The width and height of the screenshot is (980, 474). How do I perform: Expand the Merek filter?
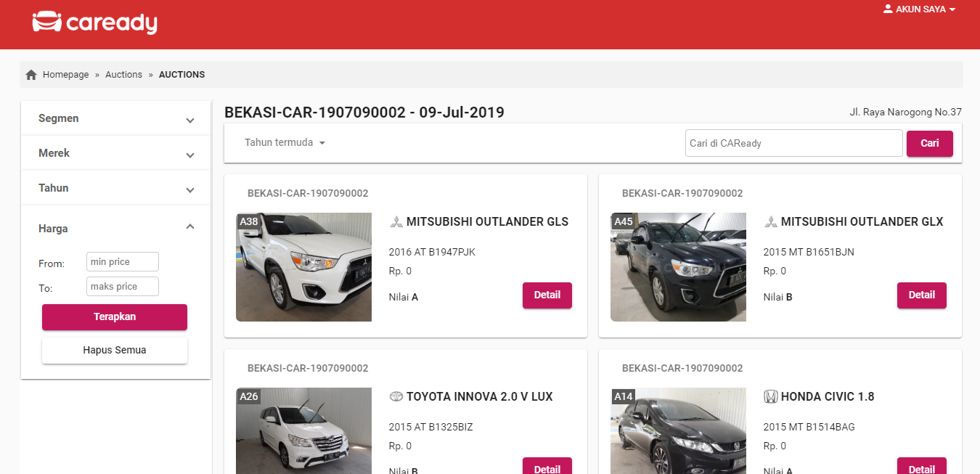[116, 153]
